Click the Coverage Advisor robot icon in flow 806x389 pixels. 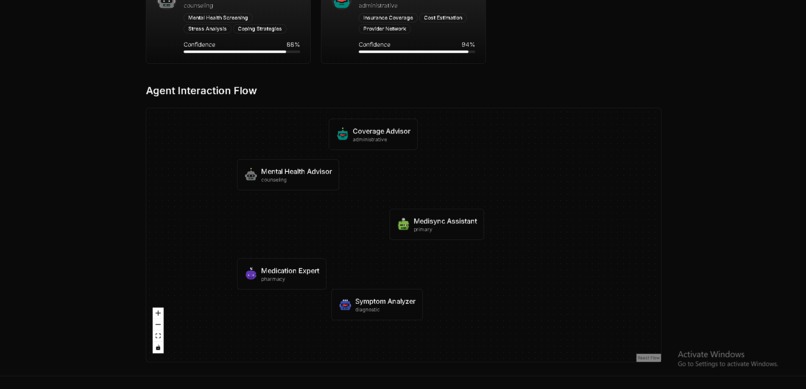(342, 134)
